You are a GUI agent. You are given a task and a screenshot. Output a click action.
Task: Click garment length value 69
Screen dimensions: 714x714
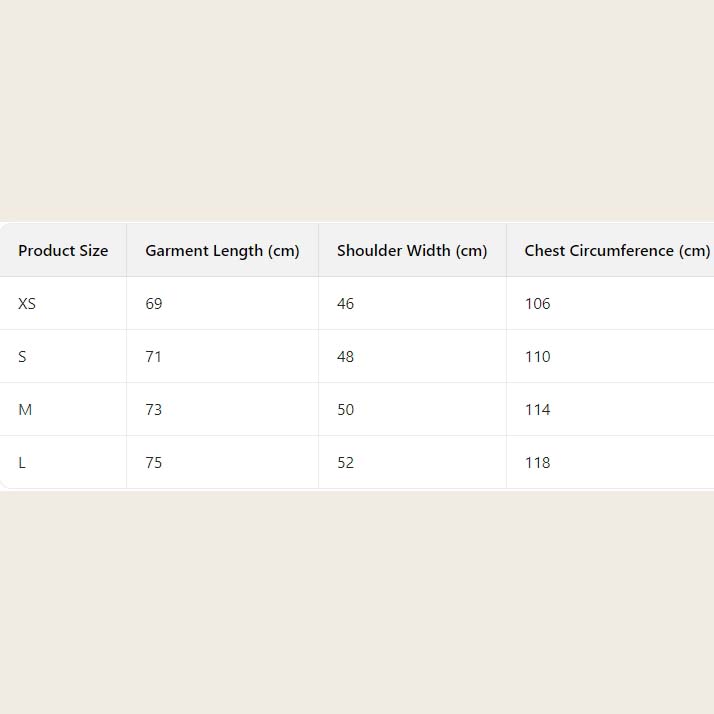tap(154, 304)
